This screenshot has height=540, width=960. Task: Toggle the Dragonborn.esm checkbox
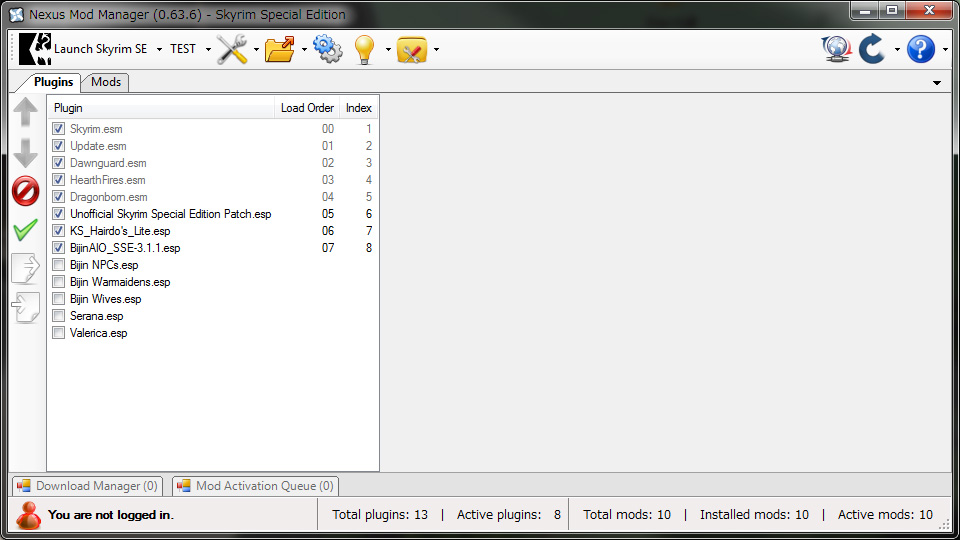tap(58, 197)
